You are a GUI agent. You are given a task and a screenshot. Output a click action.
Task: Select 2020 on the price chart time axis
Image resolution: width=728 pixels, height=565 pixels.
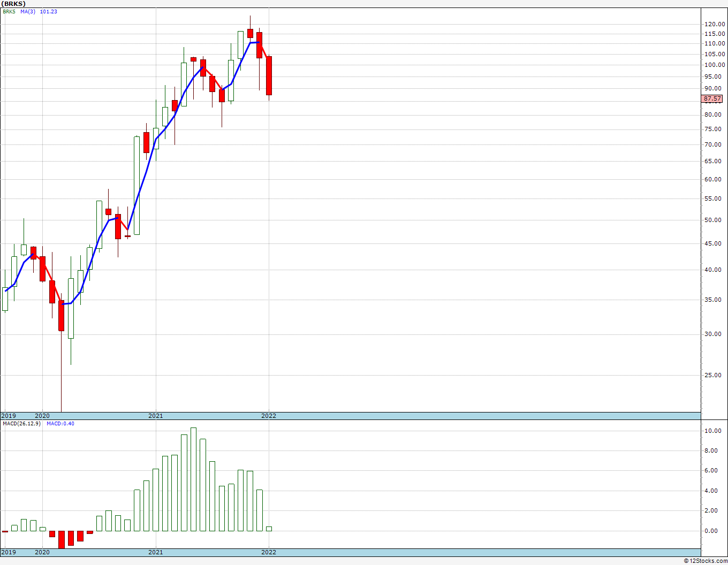tap(42, 416)
